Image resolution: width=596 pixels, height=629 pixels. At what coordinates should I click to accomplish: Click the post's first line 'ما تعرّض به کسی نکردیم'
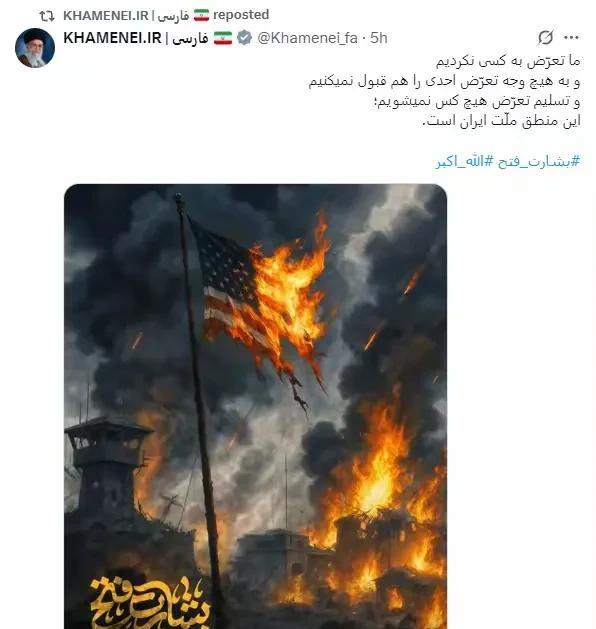[508, 61]
